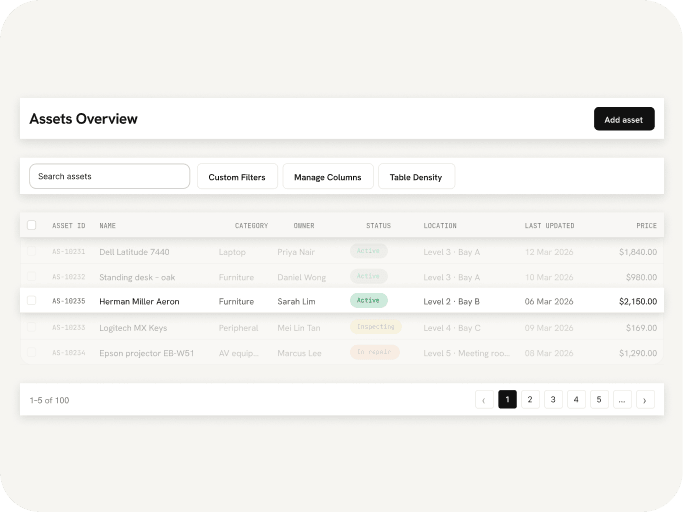
Task: Click the name Herman Miller Aeron
Action: click(139, 302)
